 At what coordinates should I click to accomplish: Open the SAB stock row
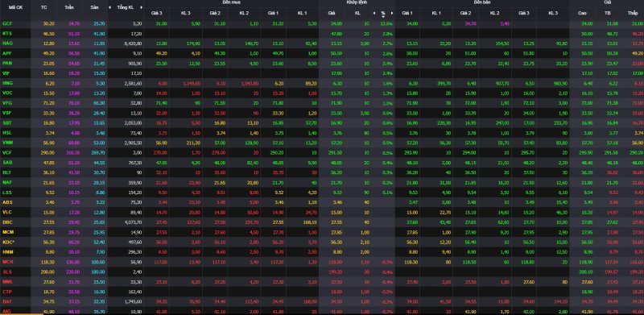pos(6,162)
